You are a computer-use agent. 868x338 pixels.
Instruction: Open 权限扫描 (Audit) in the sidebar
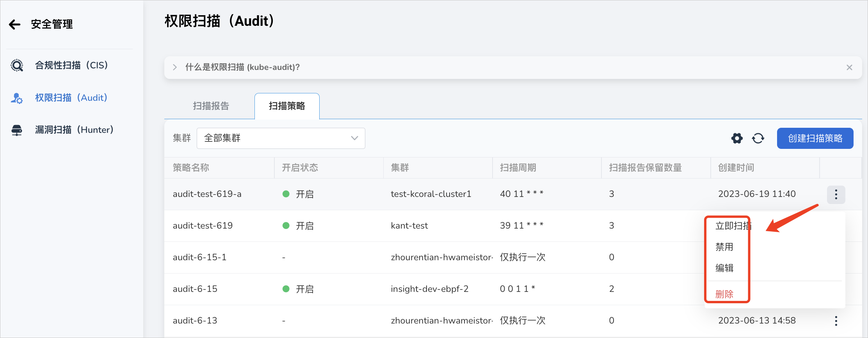point(71,98)
